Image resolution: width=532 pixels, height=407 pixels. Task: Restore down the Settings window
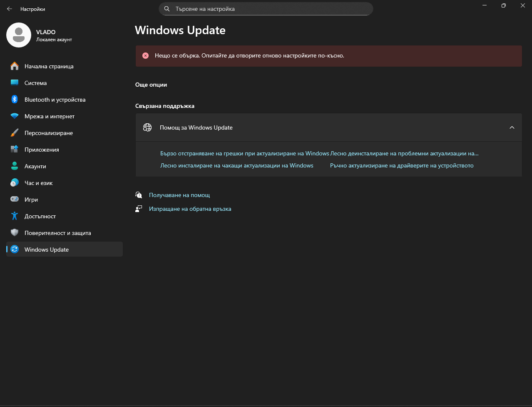coord(504,5)
